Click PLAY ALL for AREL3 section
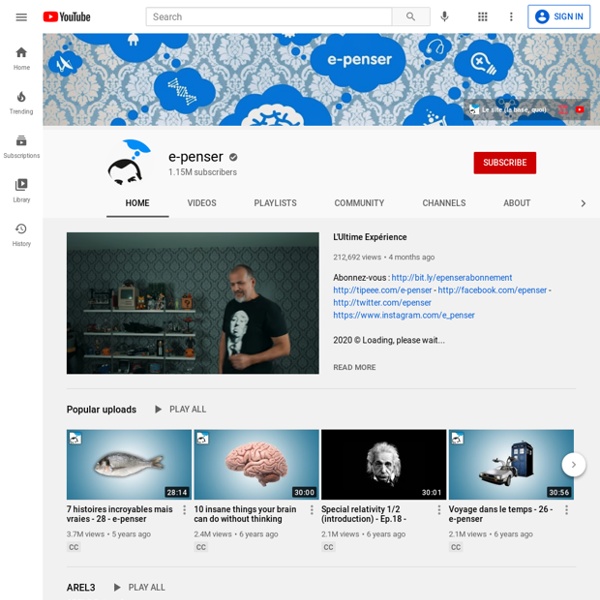Image resolution: width=600 pixels, height=600 pixels. pyautogui.click(x=140, y=587)
